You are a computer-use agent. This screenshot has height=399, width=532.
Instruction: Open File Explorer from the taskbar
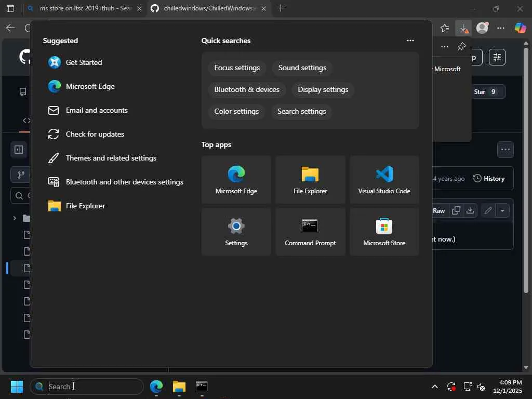click(x=179, y=387)
